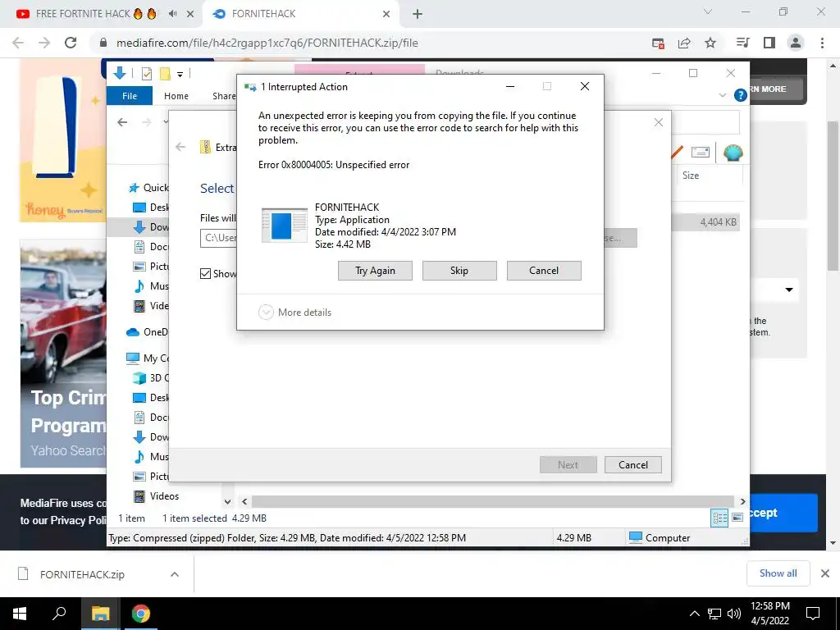The height and width of the screenshot is (630, 840).
Task: Close the FREE FORTNITE HACK tab
Action: tap(190, 15)
